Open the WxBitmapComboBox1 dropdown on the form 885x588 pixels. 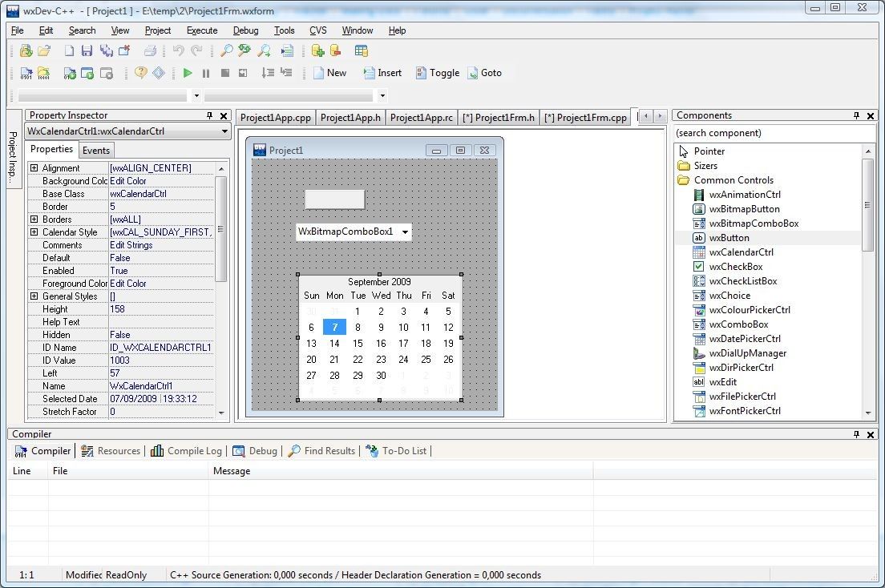(x=406, y=232)
